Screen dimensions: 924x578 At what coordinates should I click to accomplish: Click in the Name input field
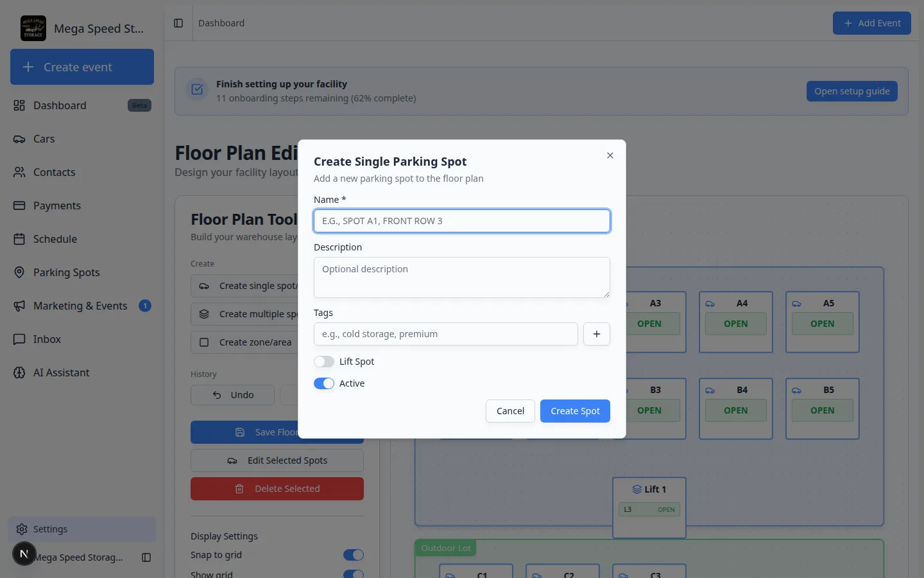click(x=462, y=221)
